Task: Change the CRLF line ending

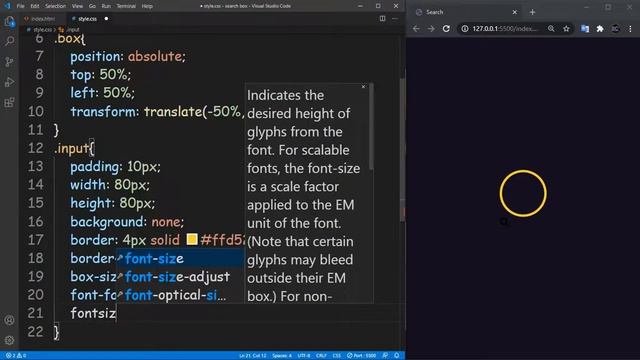Action: coord(321,356)
